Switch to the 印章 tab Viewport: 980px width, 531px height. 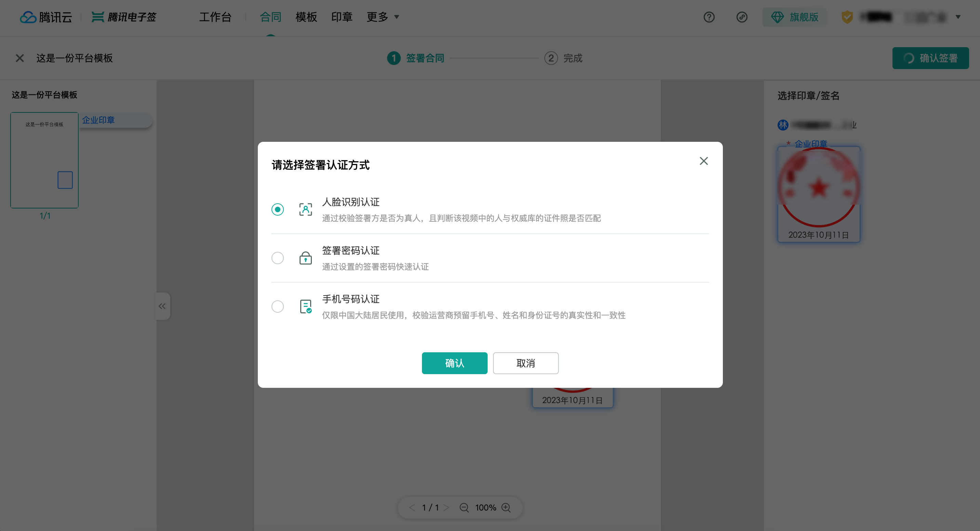click(342, 17)
